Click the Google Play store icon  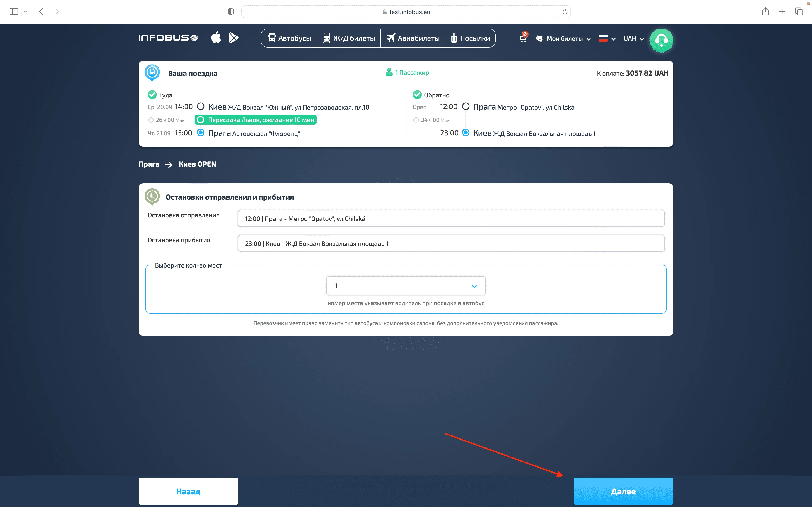233,38
